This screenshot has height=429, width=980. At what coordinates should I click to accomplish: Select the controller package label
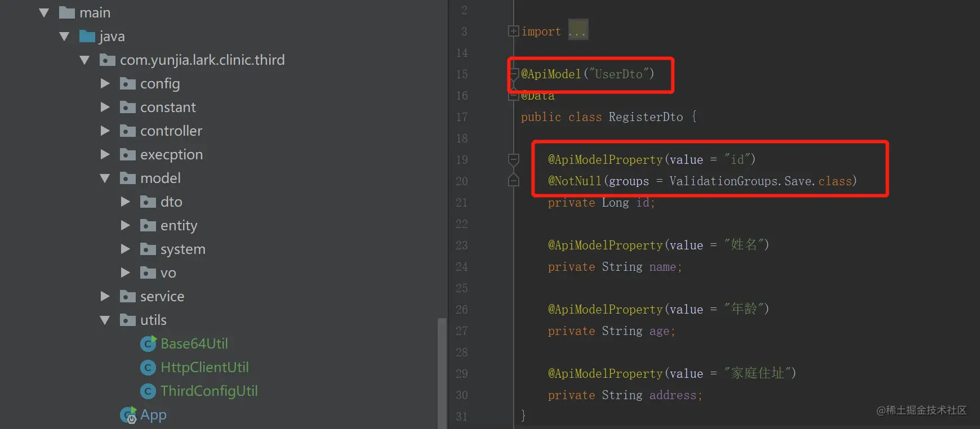(x=171, y=131)
